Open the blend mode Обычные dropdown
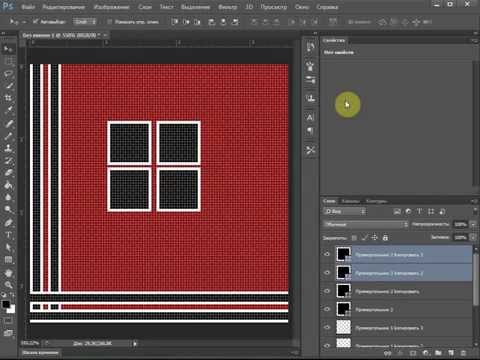This screenshot has width=480, height=360. [366, 224]
